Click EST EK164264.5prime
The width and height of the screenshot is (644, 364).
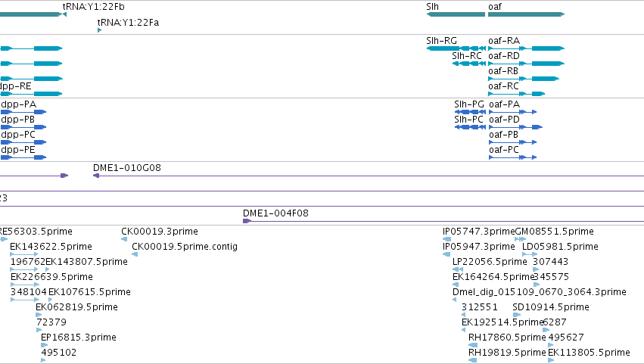(x=493, y=277)
